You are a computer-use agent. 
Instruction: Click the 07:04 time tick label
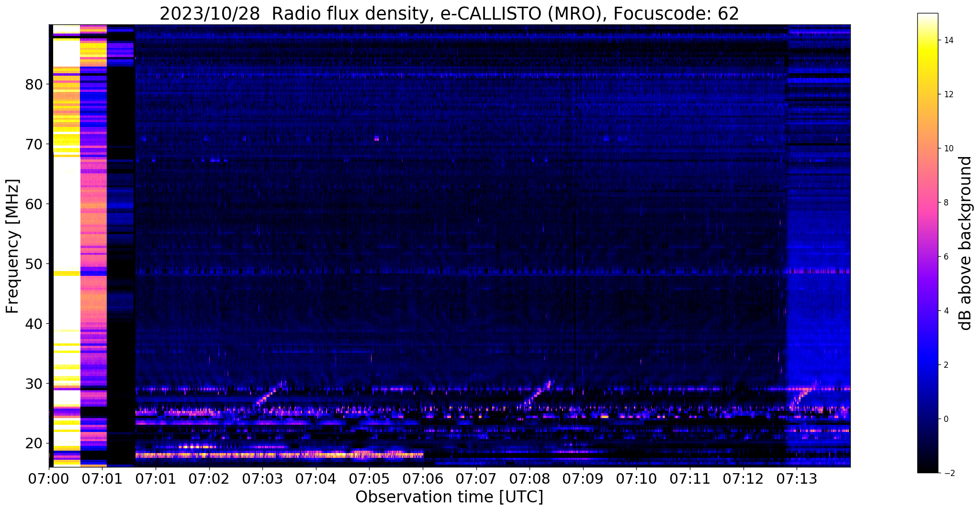click(315, 478)
